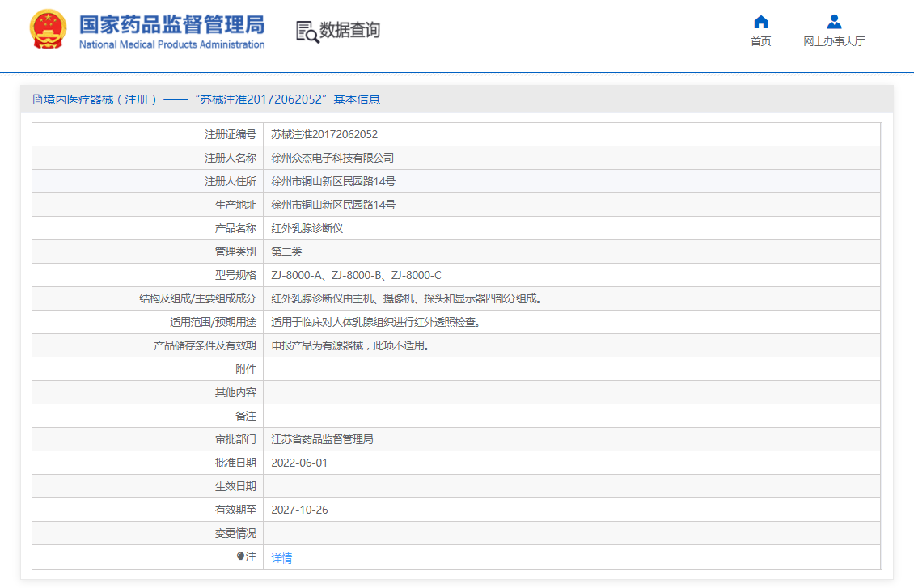Viewport: 914px width, 588px height.
Task: Click the 其他内容 label
Action: [235, 392]
